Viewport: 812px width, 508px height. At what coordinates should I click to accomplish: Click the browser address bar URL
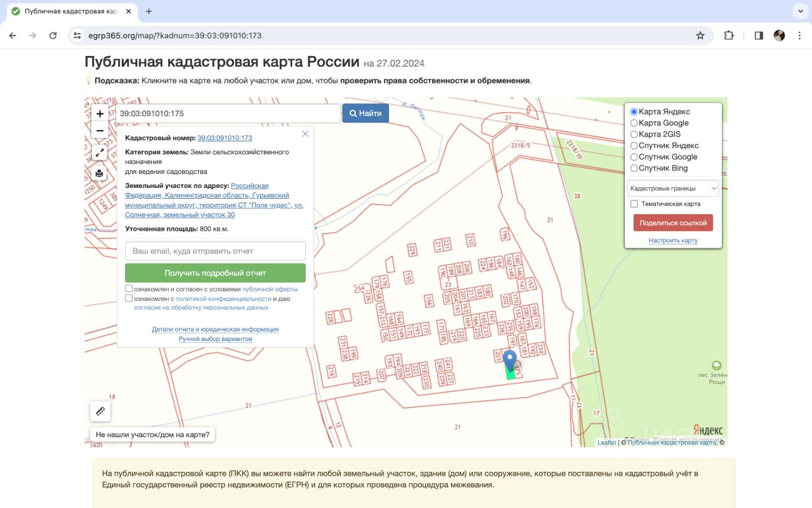(174, 36)
